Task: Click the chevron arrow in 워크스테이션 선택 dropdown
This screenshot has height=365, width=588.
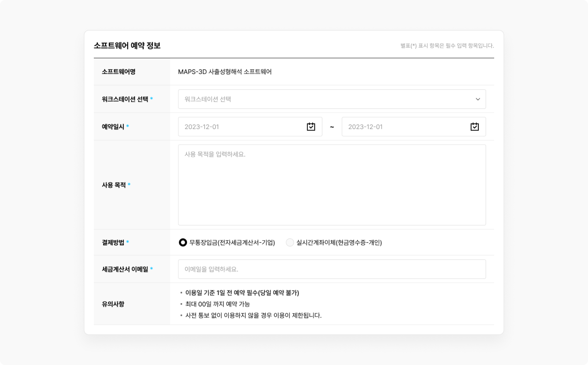Action: [478, 99]
